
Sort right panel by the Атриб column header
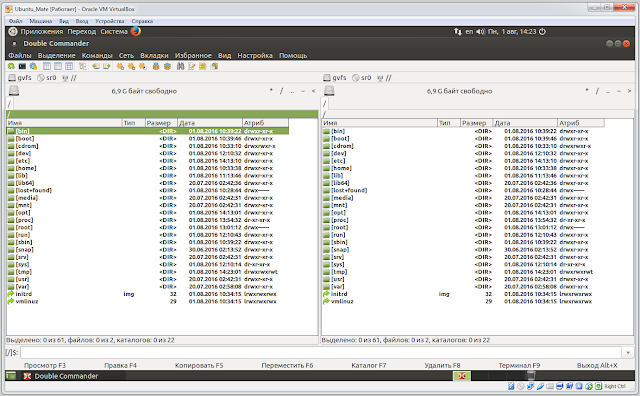click(x=580, y=122)
